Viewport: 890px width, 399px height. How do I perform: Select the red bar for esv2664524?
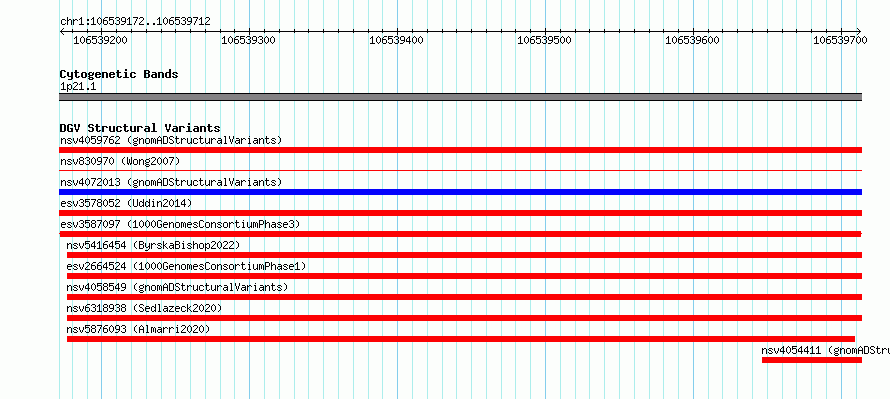pyautogui.click(x=464, y=276)
